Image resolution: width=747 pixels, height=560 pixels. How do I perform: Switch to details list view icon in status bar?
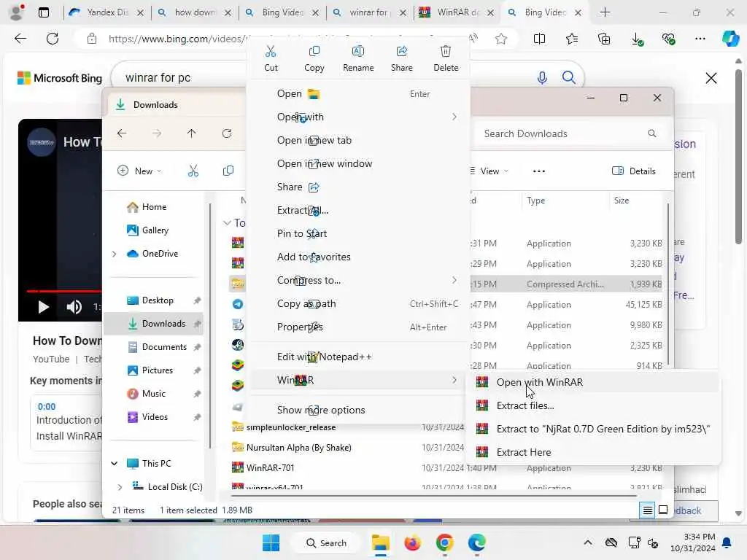(x=648, y=510)
